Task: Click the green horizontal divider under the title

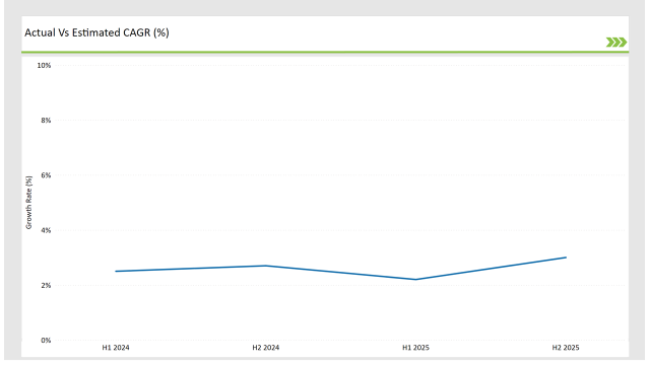Action: click(325, 52)
